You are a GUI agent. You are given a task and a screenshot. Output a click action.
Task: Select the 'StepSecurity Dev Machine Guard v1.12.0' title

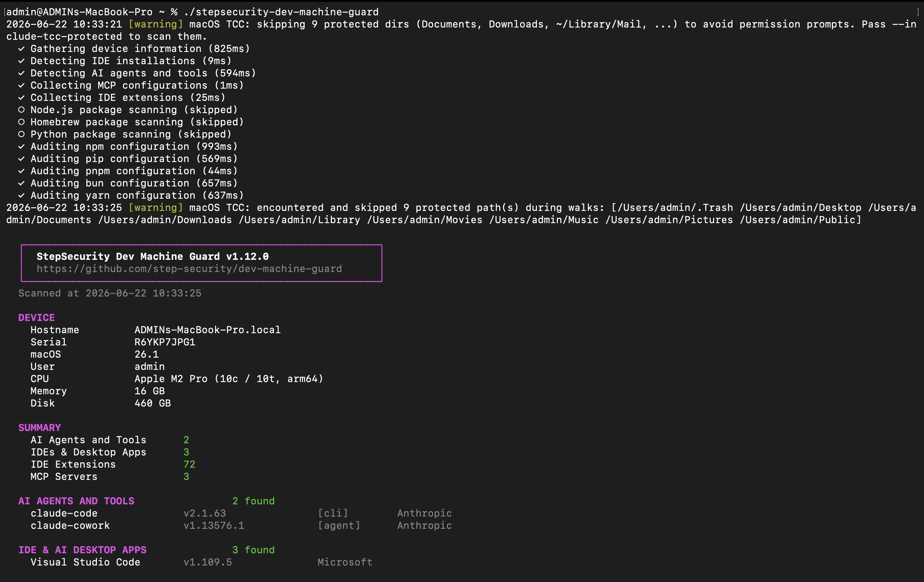click(153, 256)
